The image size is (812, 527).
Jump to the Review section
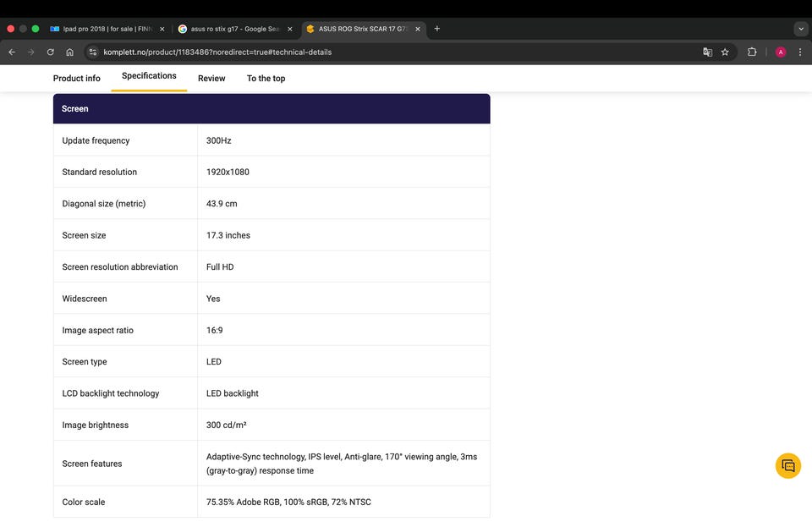tap(211, 78)
